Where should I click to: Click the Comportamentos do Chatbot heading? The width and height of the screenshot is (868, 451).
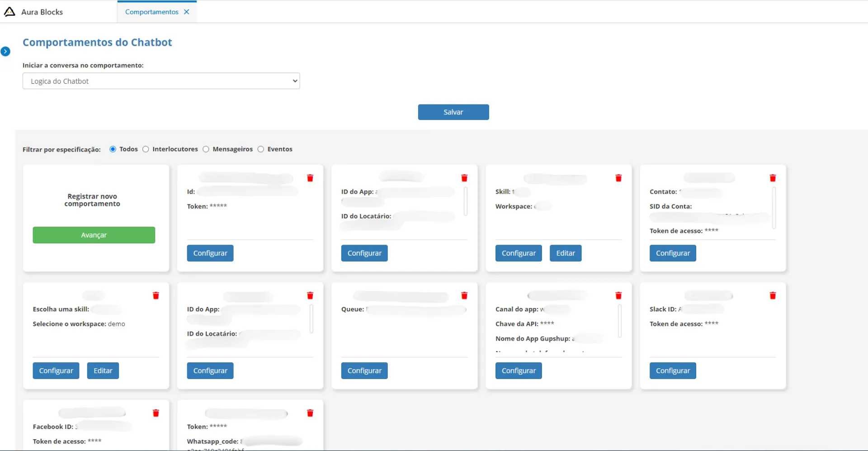pos(97,42)
